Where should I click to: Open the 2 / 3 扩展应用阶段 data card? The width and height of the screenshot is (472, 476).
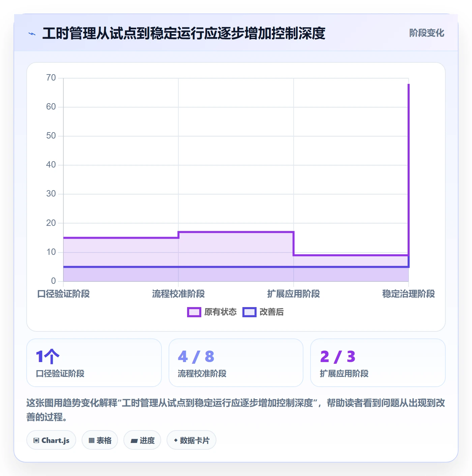coord(378,363)
